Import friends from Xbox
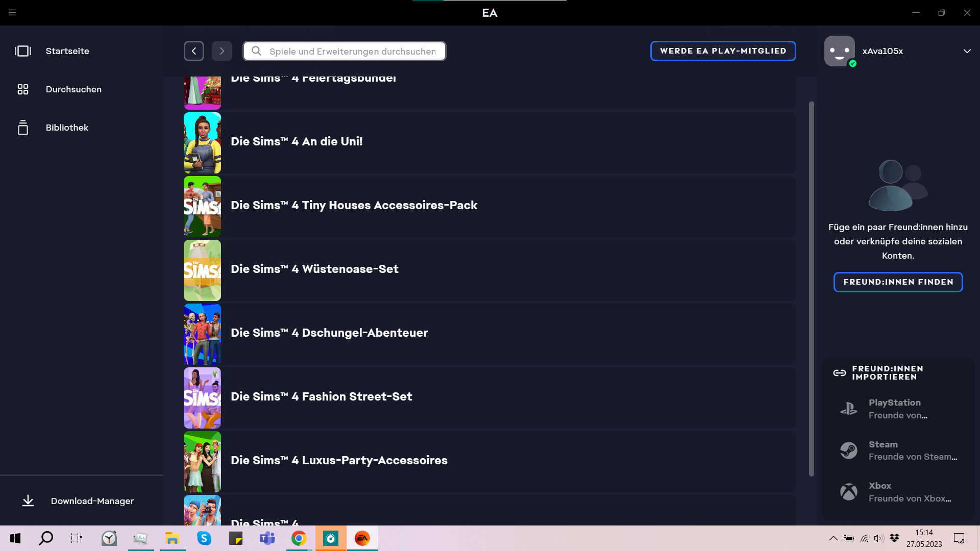This screenshot has width=980, height=551. (898, 492)
